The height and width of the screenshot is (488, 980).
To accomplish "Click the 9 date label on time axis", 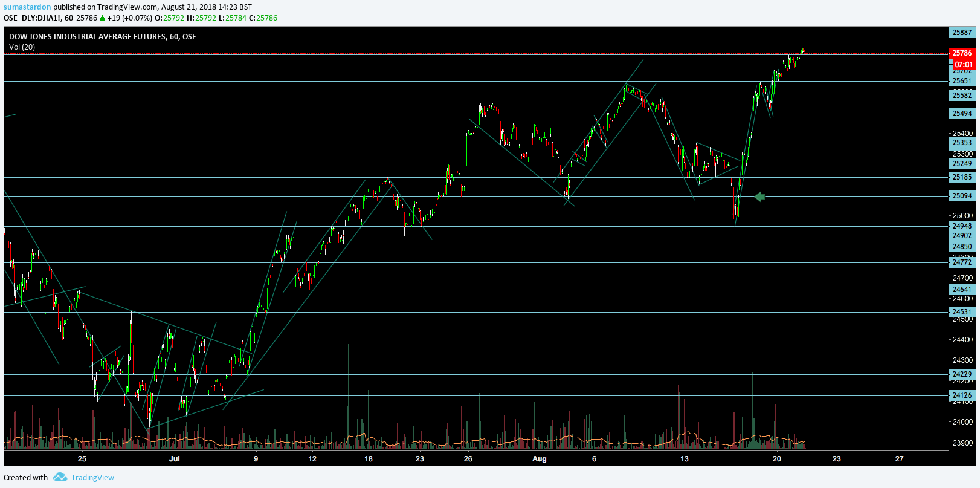I will 256,459.
